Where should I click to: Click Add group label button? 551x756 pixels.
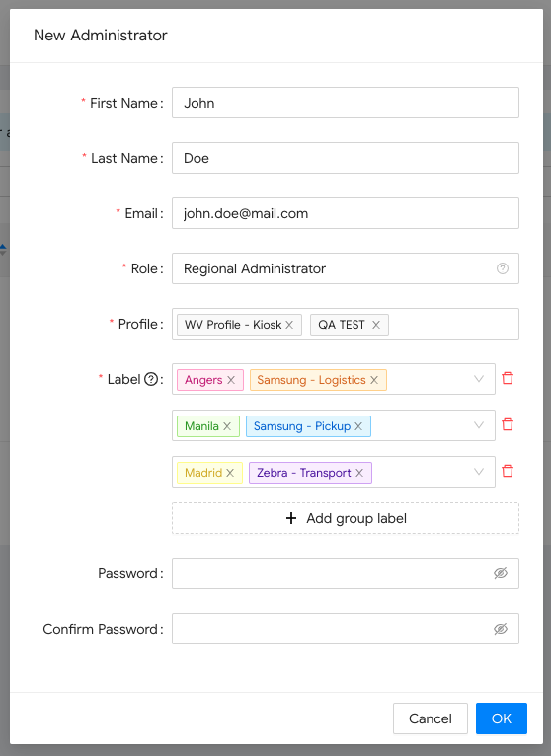[x=346, y=518]
